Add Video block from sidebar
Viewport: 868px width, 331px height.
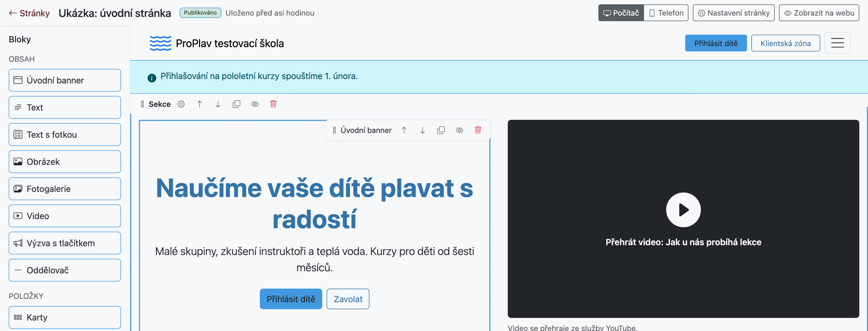click(x=65, y=216)
